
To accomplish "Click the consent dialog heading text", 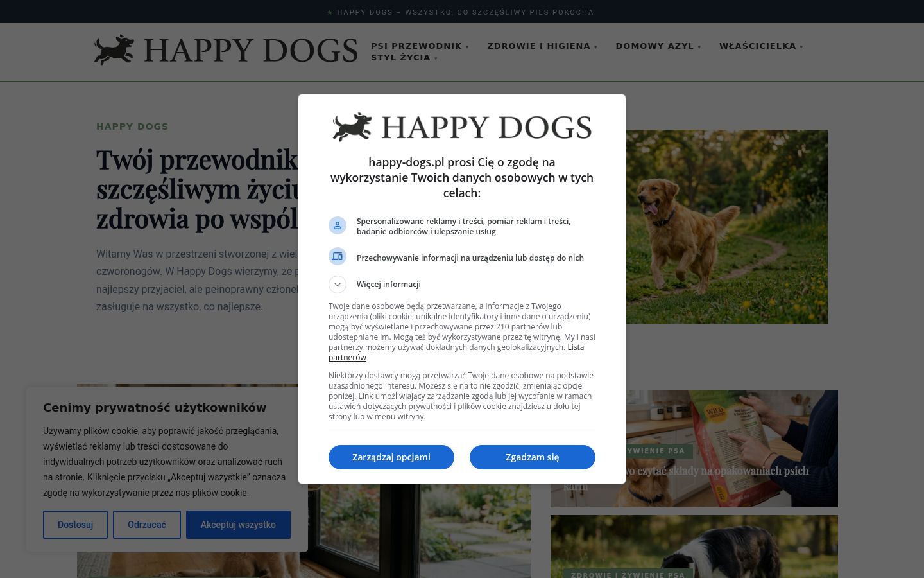I will pyautogui.click(x=462, y=177).
